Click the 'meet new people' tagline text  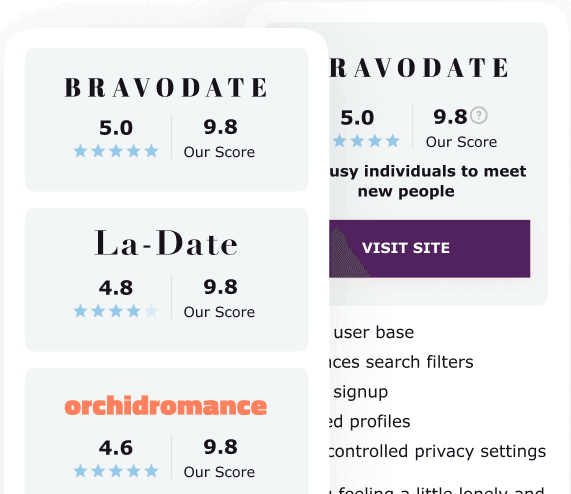pyautogui.click(x=428, y=181)
